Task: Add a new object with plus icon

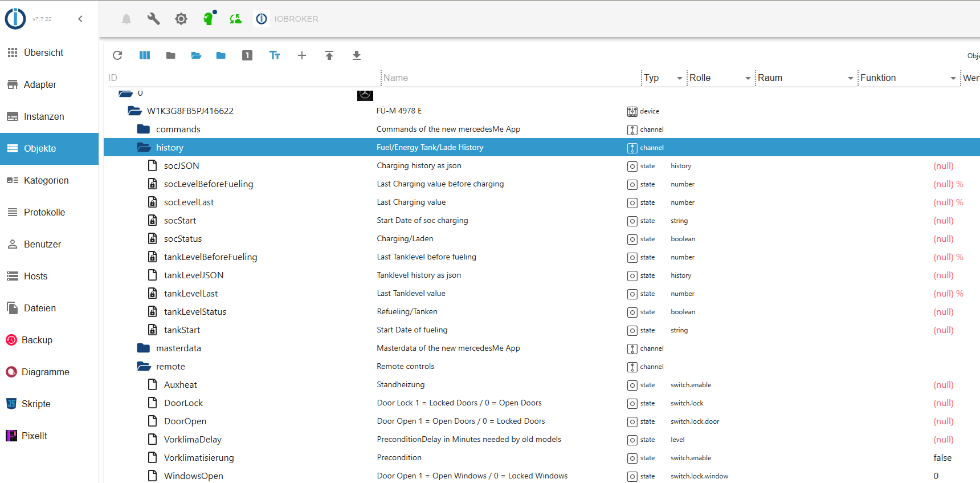Action: [x=302, y=55]
